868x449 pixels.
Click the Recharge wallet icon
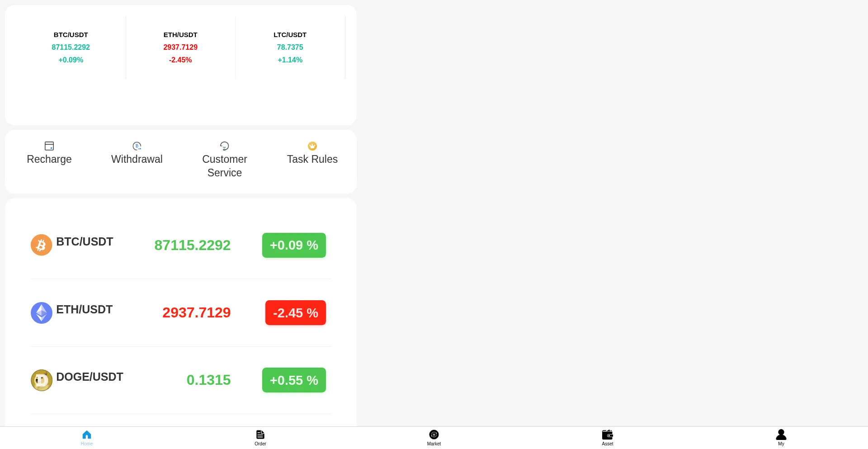pos(49,146)
